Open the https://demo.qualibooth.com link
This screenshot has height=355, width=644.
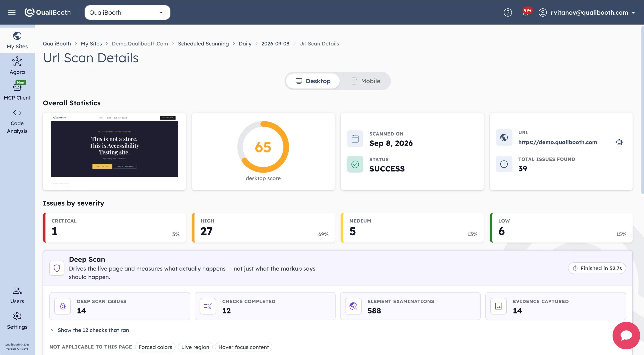[557, 142]
